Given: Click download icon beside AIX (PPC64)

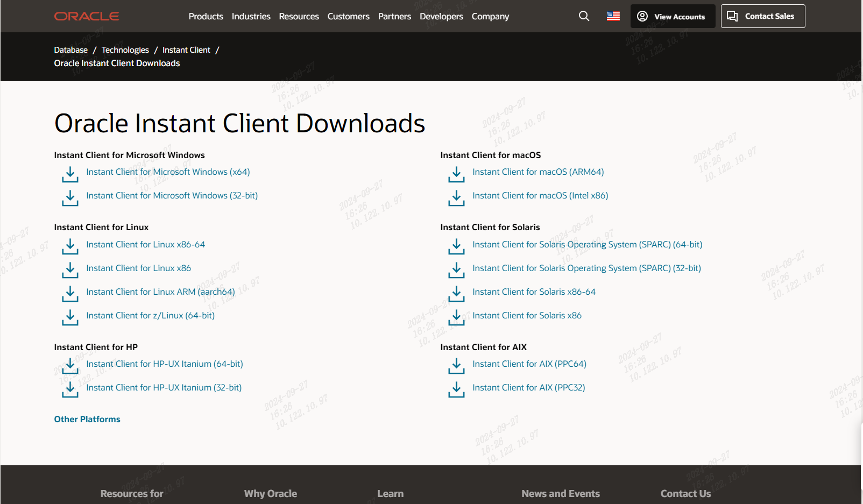Looking at the screenshot, I should point(456,366).
